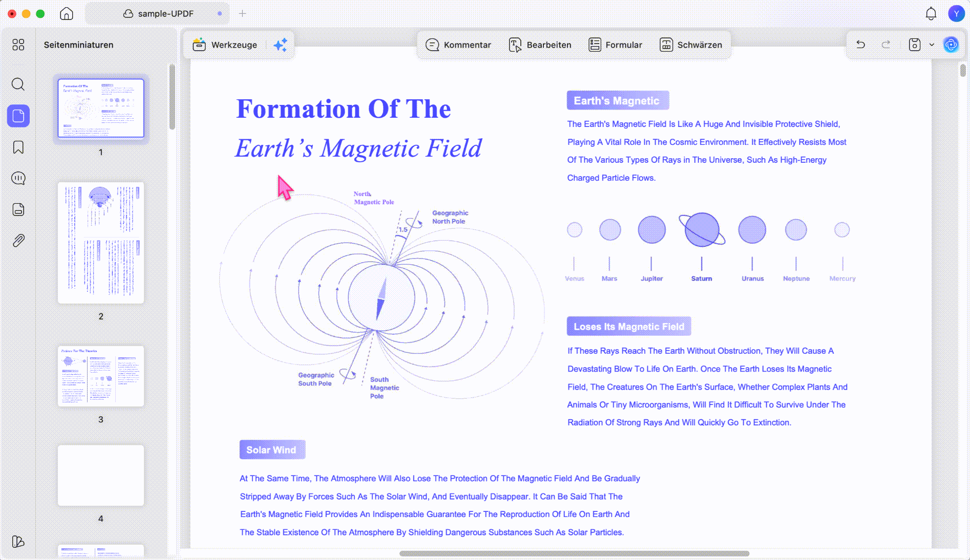The height and width of the screenshot is (560, 970).
Task: Undo the last action
Action: pos(860,45)
